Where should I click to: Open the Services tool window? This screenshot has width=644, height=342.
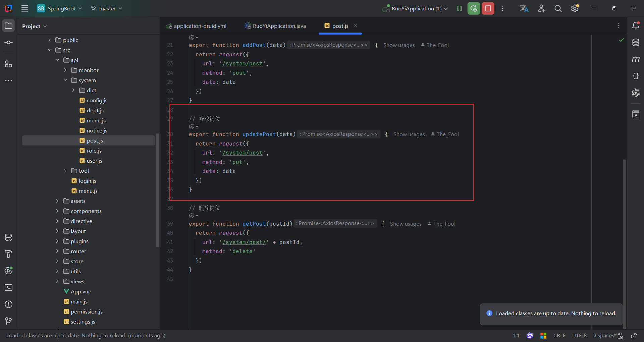pos(9,271)
